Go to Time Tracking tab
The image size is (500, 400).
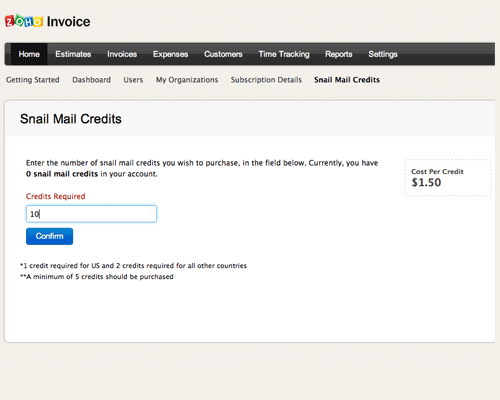pyautogui.click(x=284, y=54)
